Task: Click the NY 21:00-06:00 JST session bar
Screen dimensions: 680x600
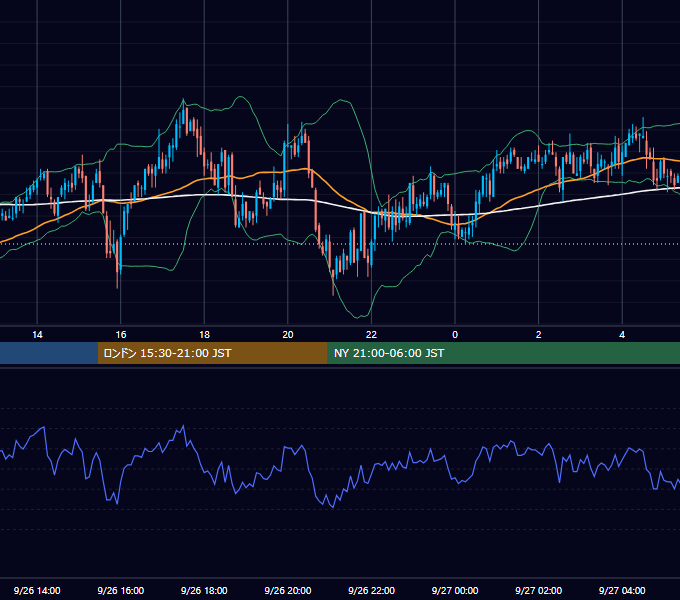Action: [x=503, y=353]
